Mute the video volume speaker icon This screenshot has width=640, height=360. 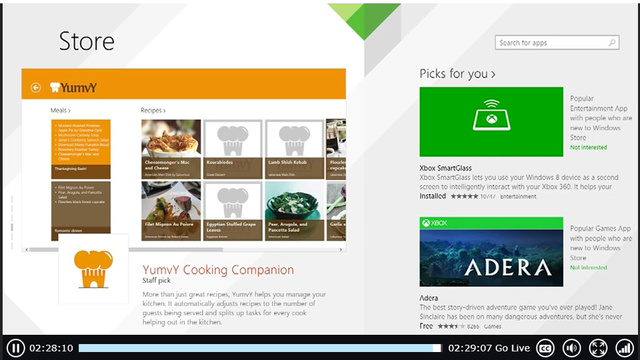pos(571,348)
